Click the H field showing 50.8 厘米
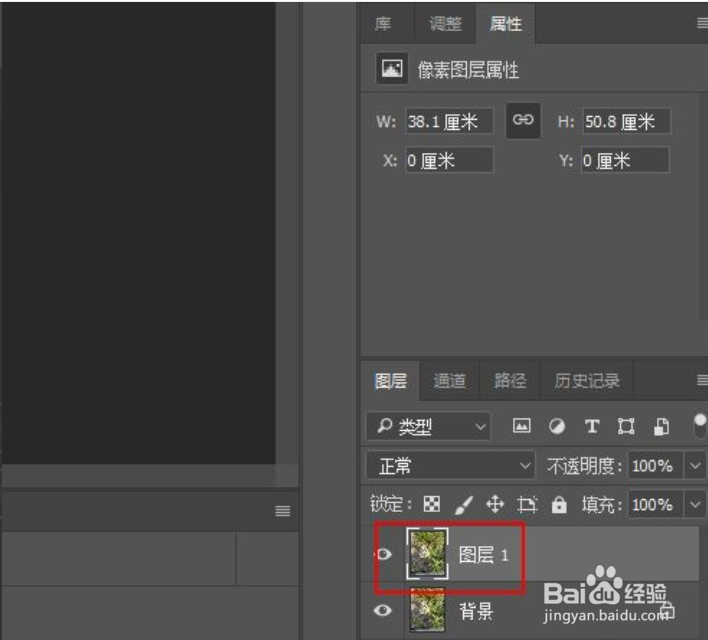Image resolution: width=708 pixels, height=640 pixels. point(626,121)
